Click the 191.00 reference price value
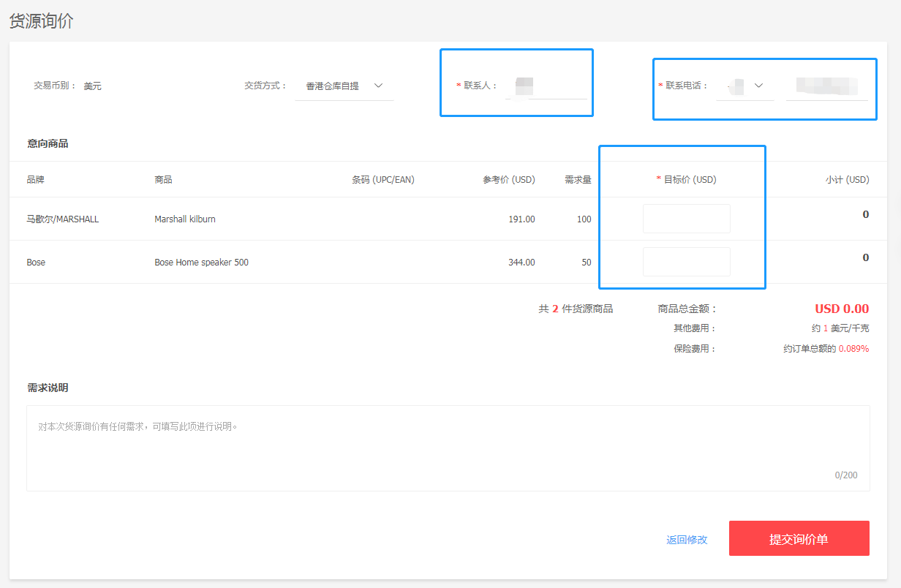Viewport: 901px width, 588px height. 521,219
